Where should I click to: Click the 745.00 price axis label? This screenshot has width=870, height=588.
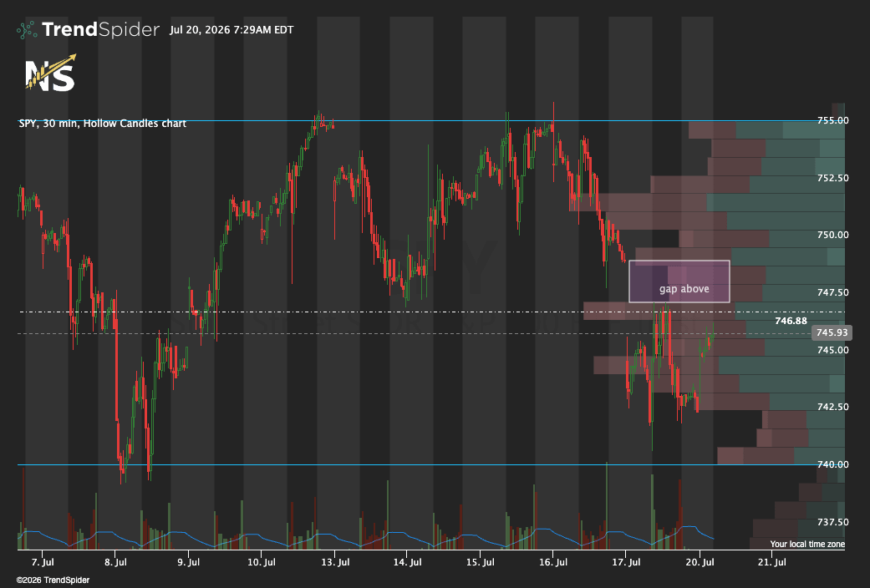(833, 350)
